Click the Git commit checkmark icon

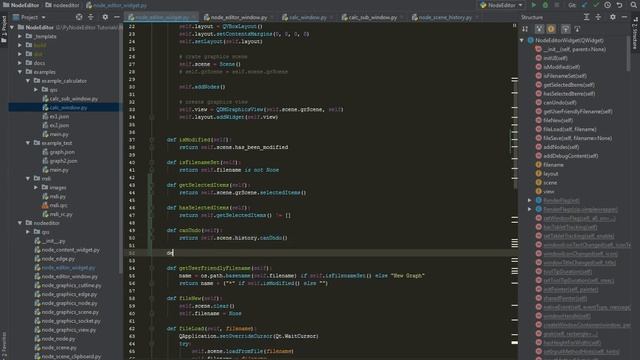(x=596, y=5)
